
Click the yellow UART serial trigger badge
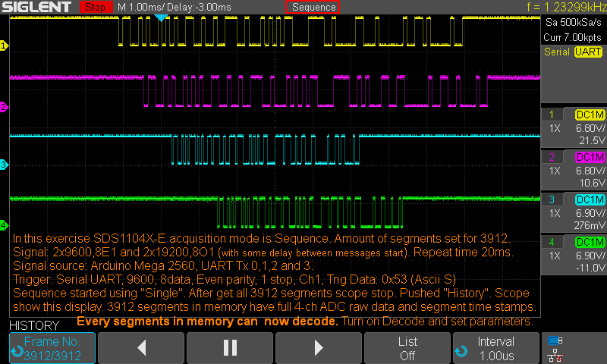(x=588, y=52)
